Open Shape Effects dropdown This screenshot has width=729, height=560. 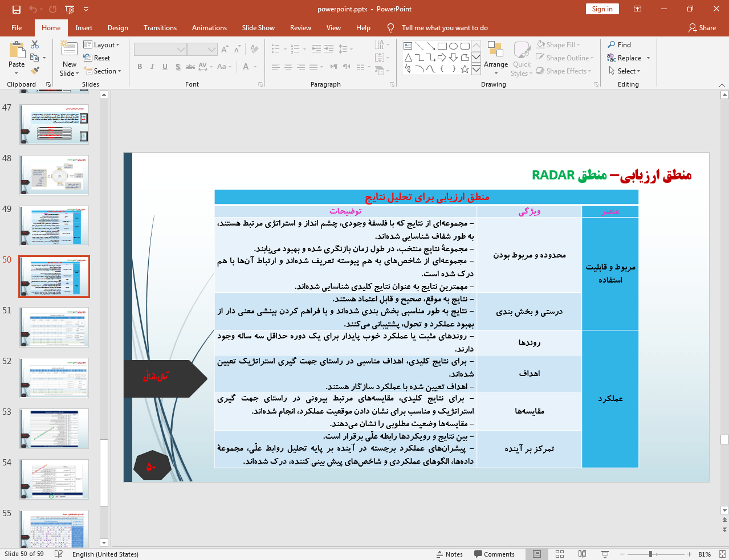[563, 71]
